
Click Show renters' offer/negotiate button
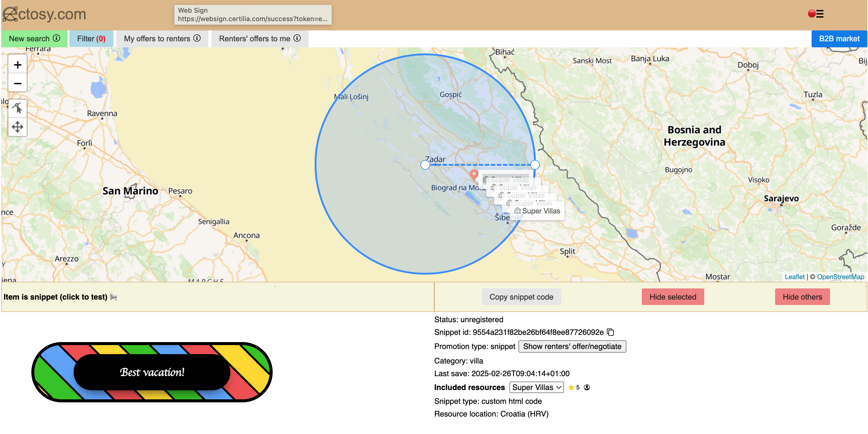tap(572, 346)
